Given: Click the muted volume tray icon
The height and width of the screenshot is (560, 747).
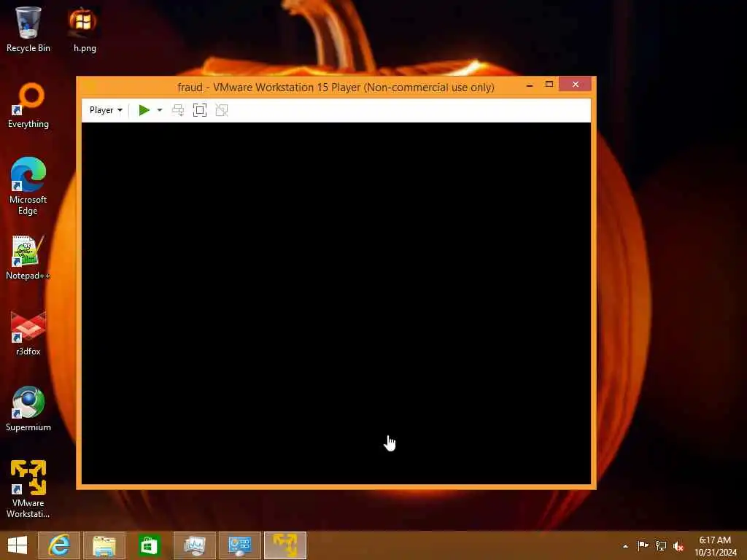Looking at the screenshot, I should coord(678,546).
